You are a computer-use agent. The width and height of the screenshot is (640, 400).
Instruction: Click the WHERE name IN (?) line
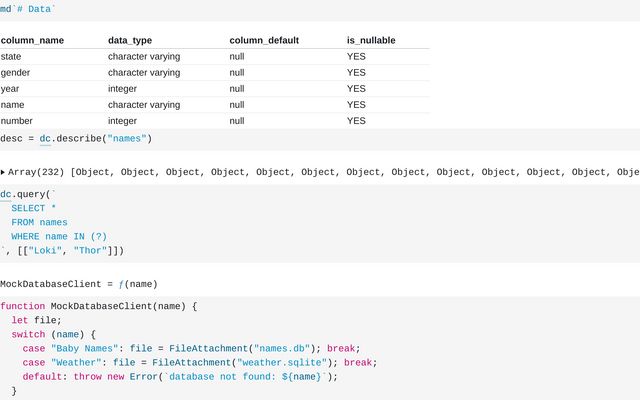point(60,236)
